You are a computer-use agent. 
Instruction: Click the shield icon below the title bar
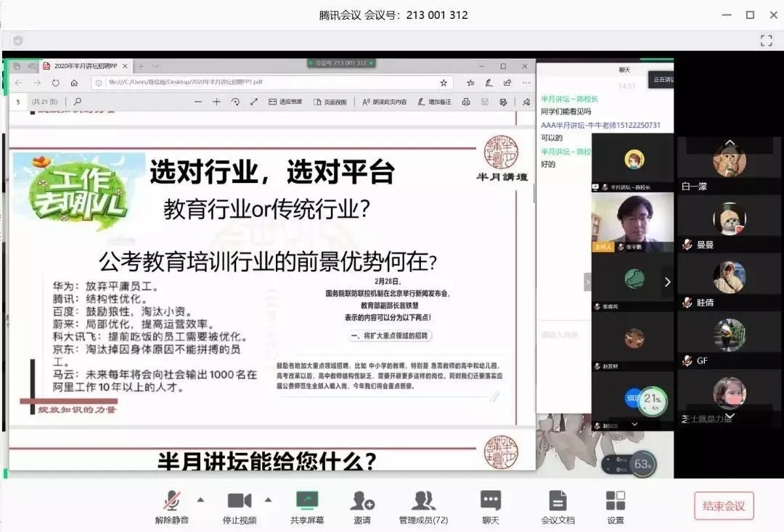tap(18, 41)
